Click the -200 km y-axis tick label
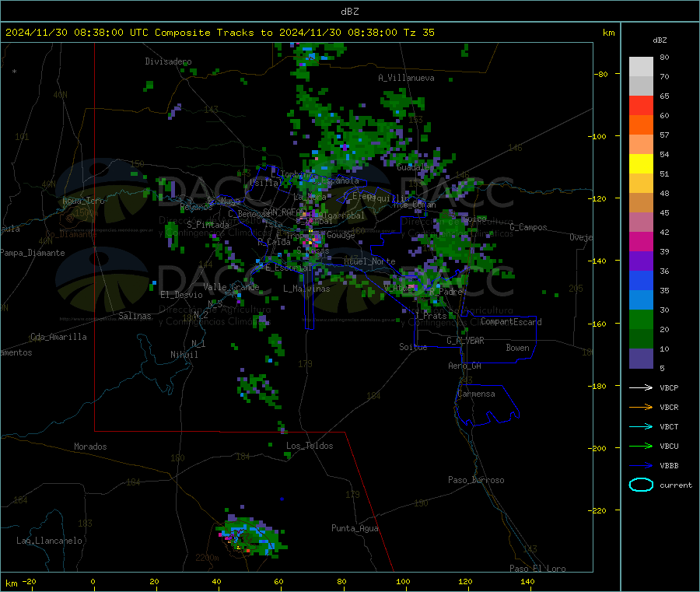This screenshot has height=592, width=700. pyautogui.click(x=597, y=448)
